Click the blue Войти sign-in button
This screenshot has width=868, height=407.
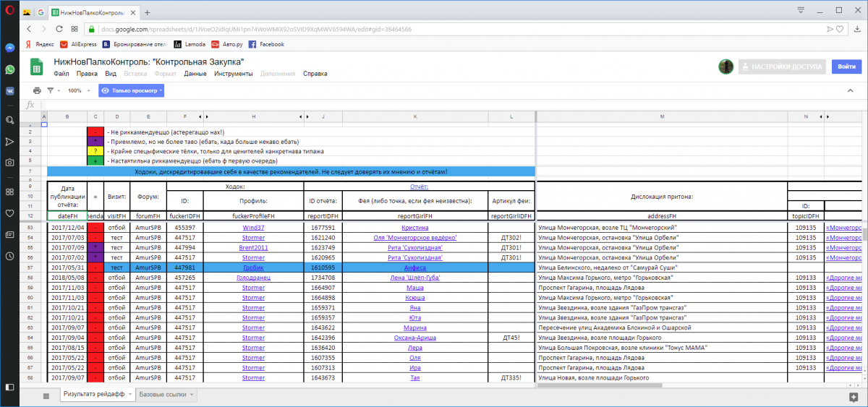pyautogui.click(x=846, y=67)
